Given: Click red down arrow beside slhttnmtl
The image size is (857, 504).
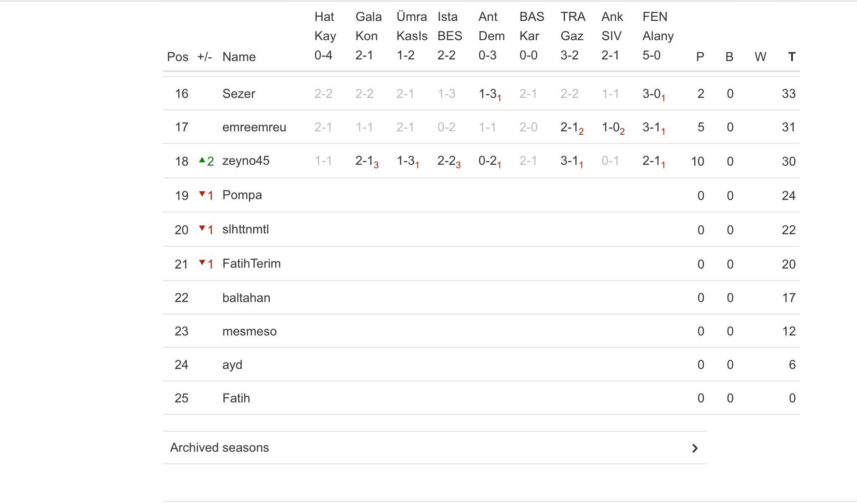Looking at the screenshot, I should coord(202,228).
